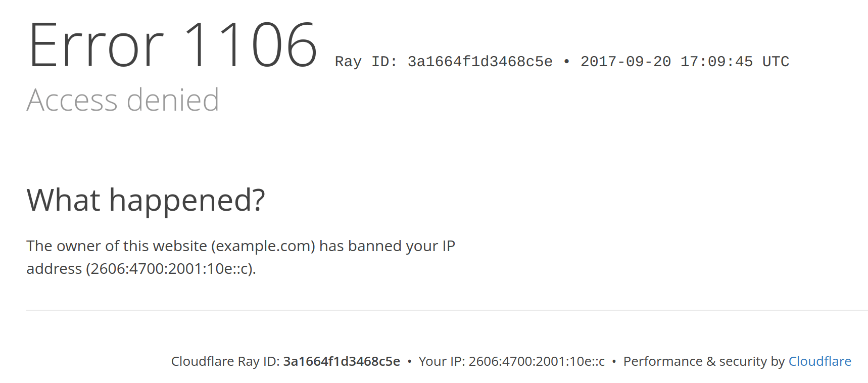Open the Cloudflare link in the footer

coord(819,361)
